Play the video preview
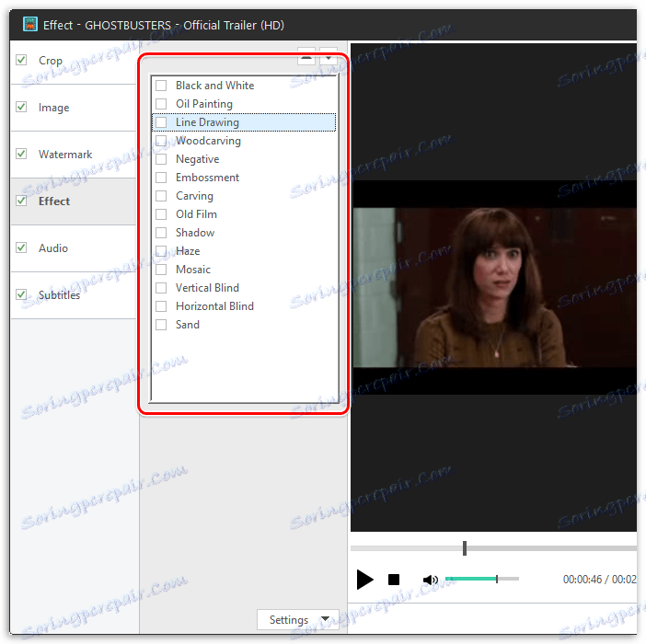The width and height of the screenshot is (646, 644). [x=364, y=580]
